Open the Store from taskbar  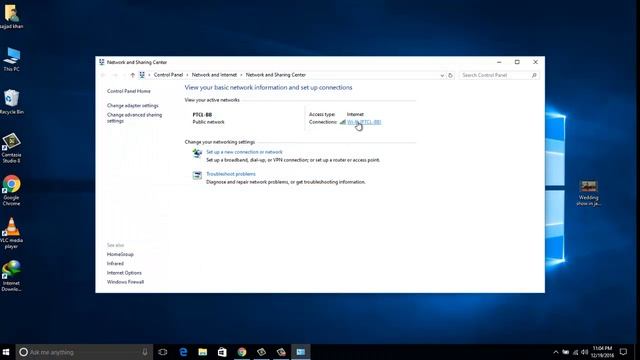tap(222, 352)
